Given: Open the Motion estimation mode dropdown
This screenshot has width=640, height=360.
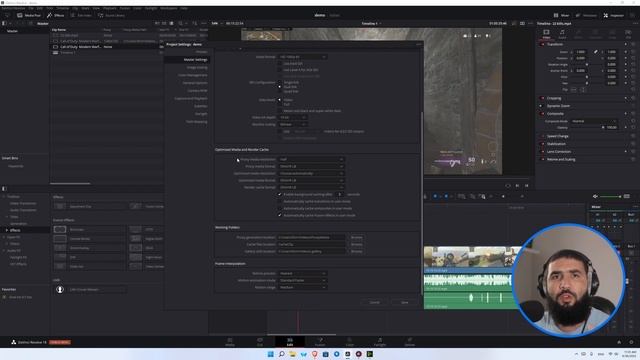Looking at the screenshot, I should [x=302, y=280].
